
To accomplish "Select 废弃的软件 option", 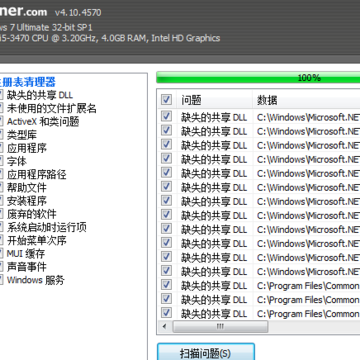I will coord(32,214).
